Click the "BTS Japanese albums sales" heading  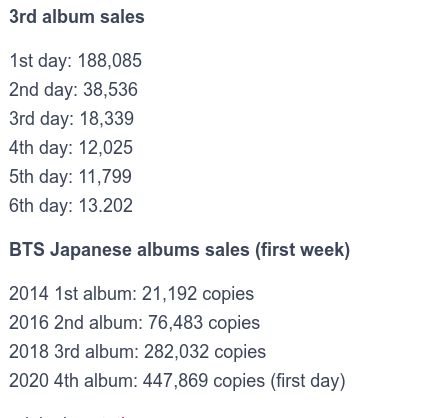[x=129, y=250]
